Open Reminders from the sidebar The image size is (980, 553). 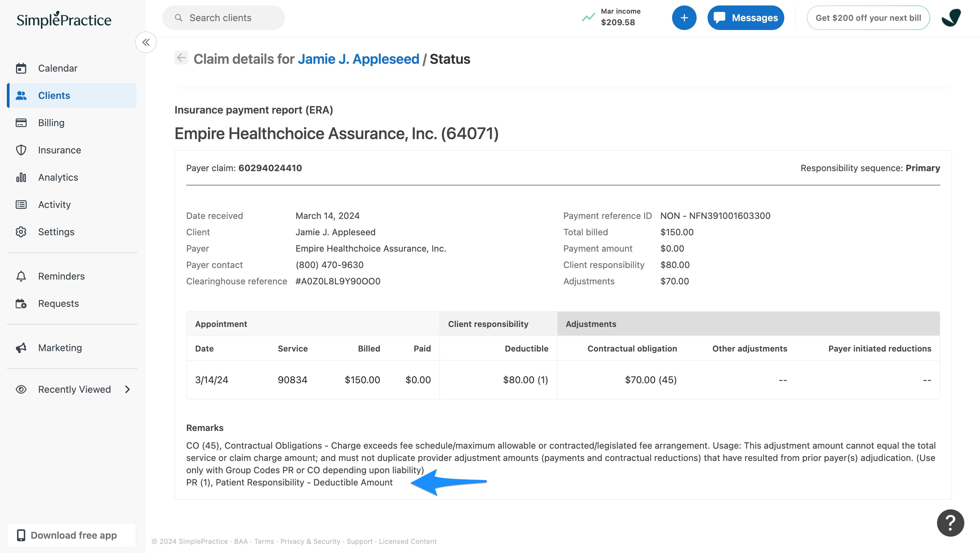click(x=72, y=276)
